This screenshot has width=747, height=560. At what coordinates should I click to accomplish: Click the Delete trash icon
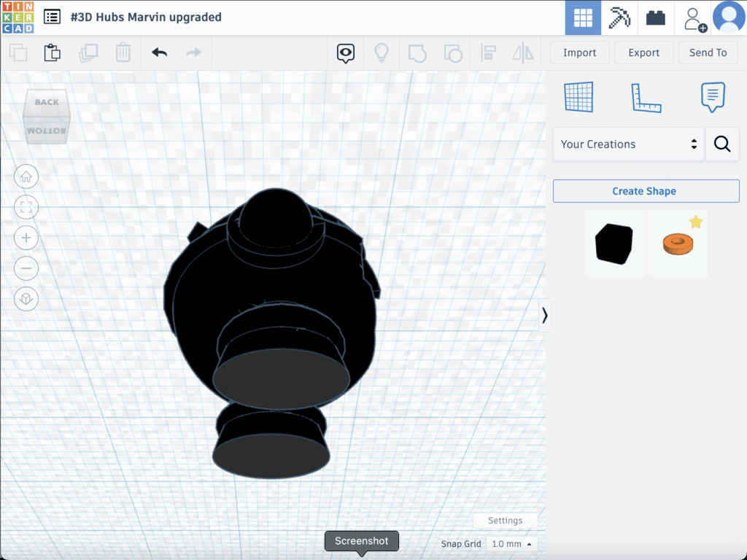[123, 52]
